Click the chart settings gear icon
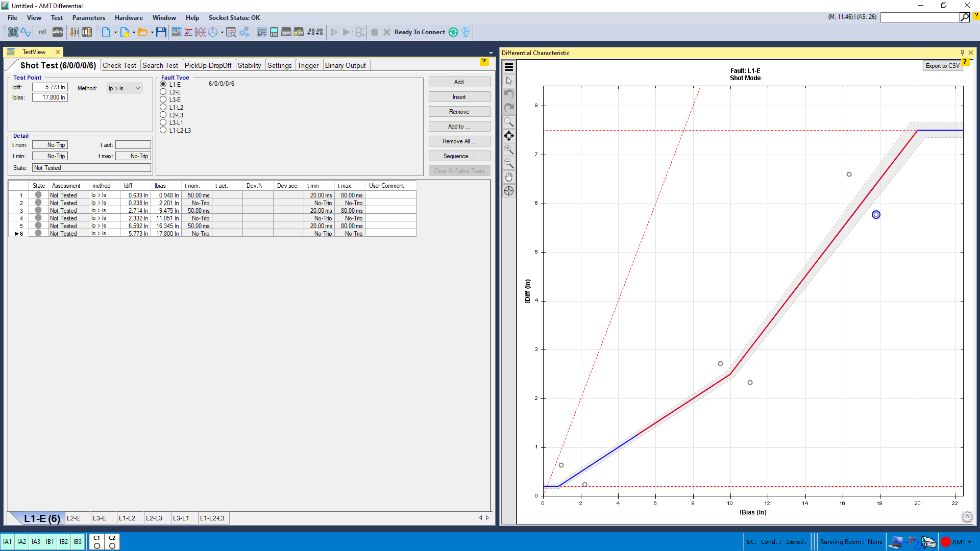This screenshot has height=551, width=980. click(x=967, y=517)
